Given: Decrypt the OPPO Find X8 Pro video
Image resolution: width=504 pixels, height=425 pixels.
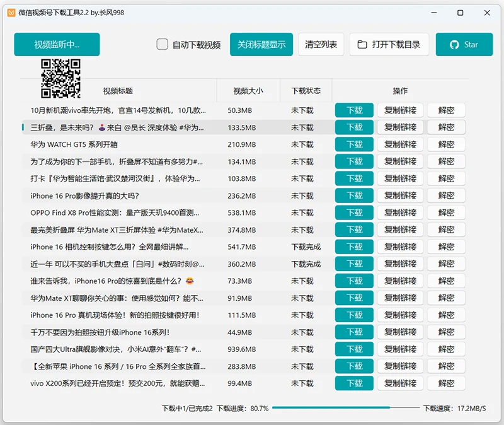Looking at the screenshot, I should click(x=446, y=212).
